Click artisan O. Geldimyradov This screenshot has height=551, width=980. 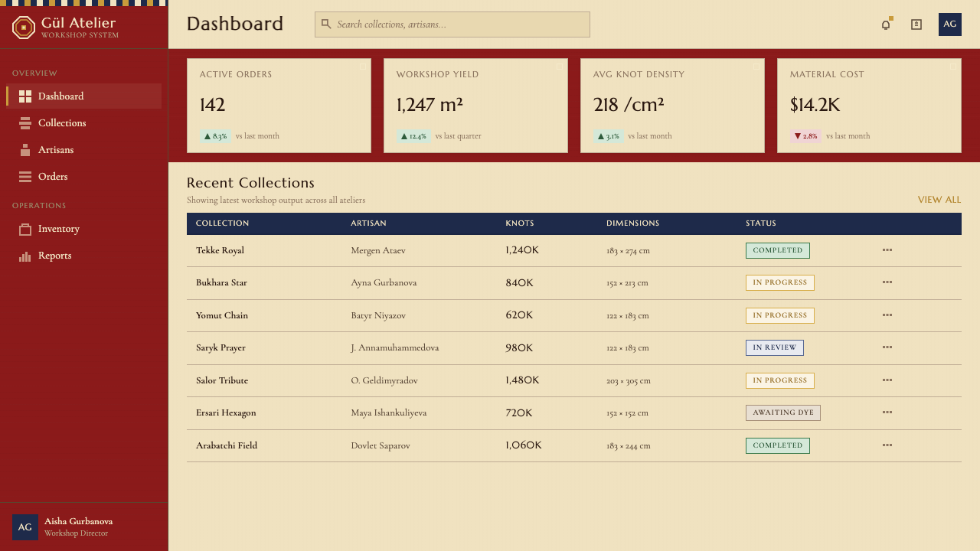384,380
